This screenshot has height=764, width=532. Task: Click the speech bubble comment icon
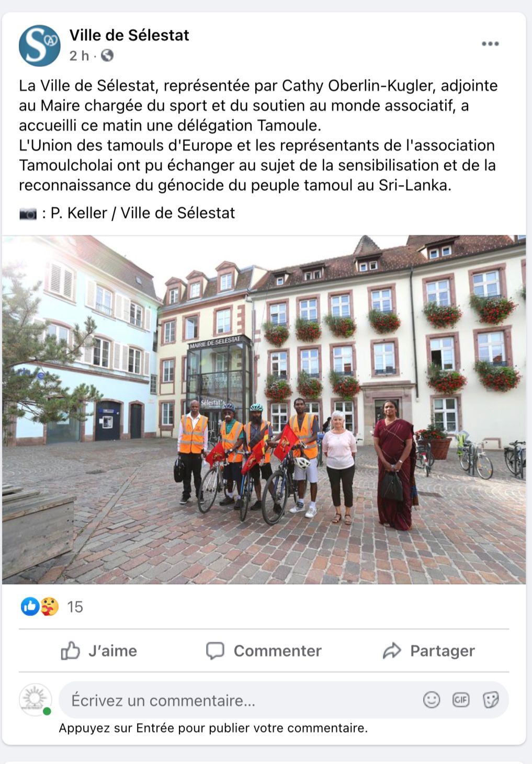(215, 651)
